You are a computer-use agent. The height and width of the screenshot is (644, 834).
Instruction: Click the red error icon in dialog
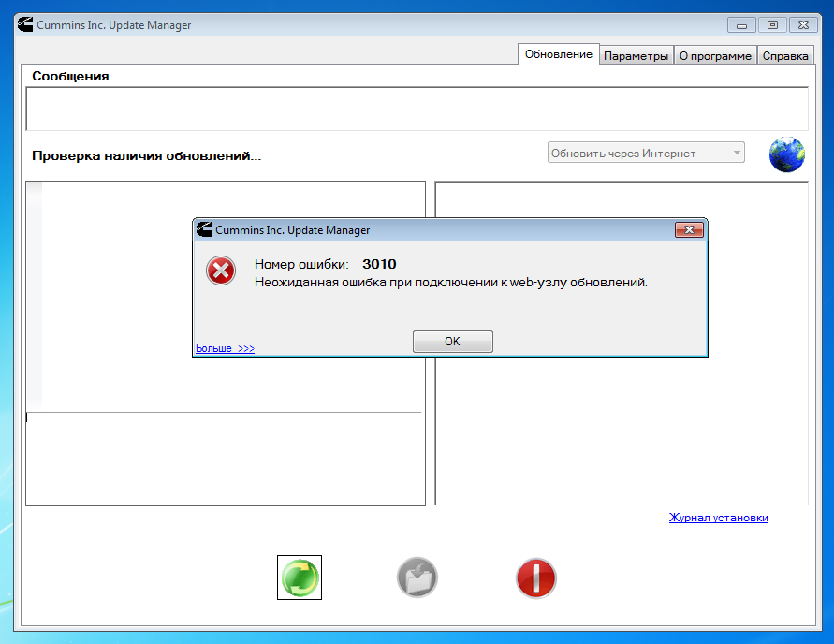click(x=221, y=271)
